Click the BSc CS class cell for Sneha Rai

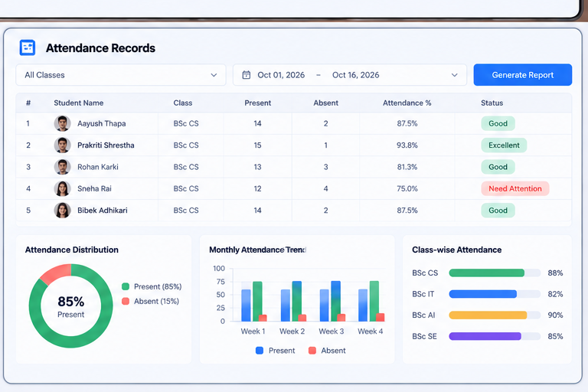point(186,188)
